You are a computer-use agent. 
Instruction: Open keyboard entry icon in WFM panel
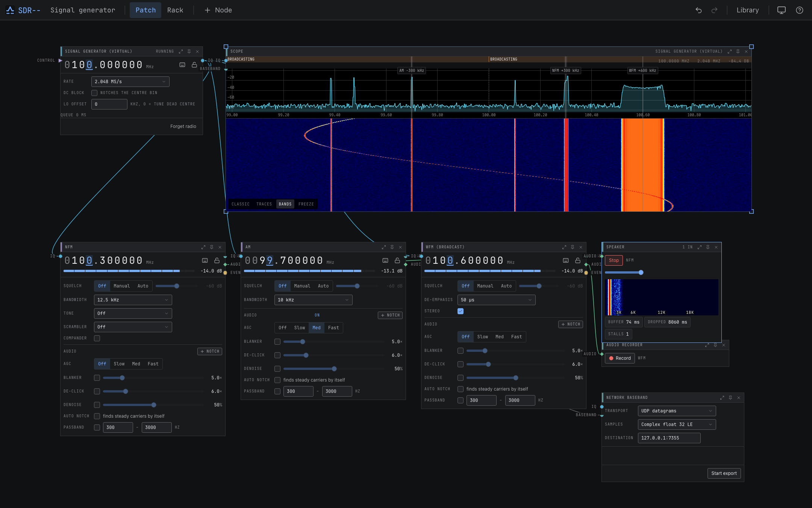(x=566, y=260)
